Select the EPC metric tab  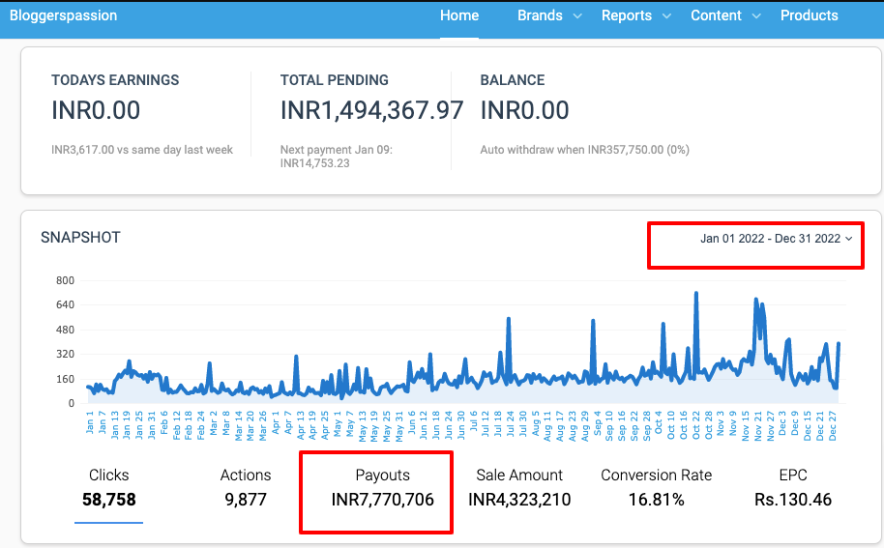coord(793,488)
